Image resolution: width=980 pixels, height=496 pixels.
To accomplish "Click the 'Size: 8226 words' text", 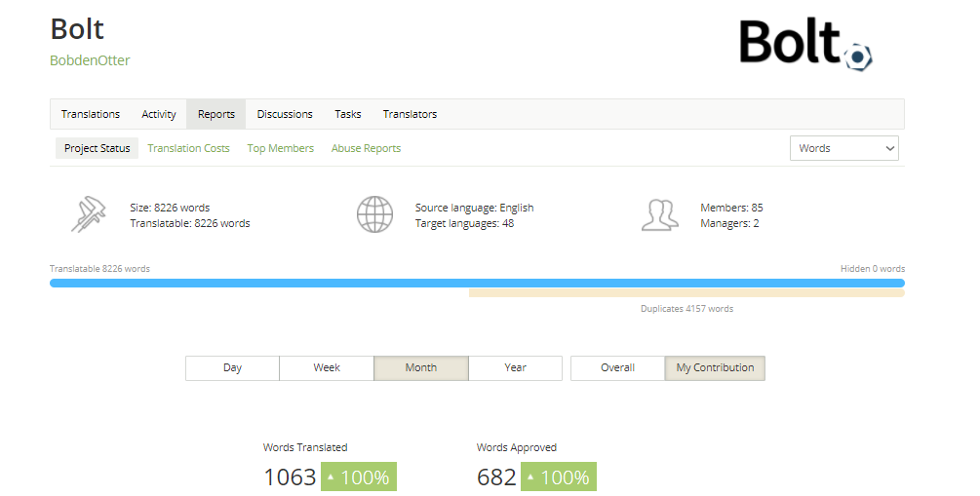I will 170,208.
